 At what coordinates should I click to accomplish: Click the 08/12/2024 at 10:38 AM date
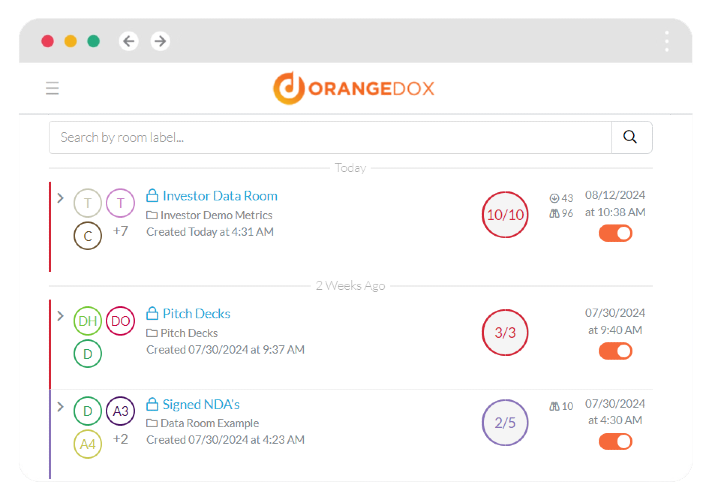pyautogui.click(x=615, y=203)
